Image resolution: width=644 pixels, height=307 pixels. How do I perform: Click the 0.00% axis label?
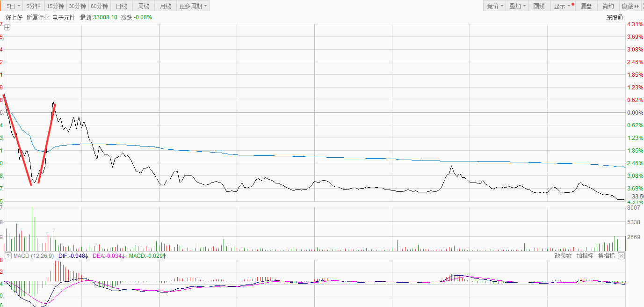coord(635,113)
